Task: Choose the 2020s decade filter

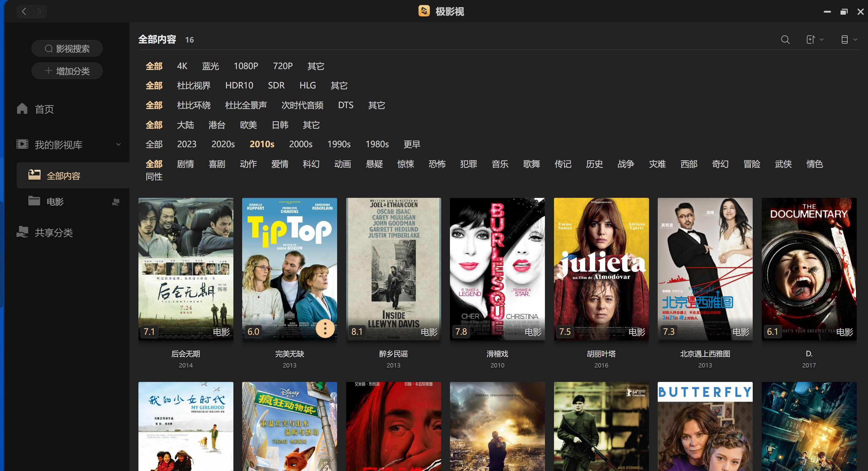Action: 223,144
